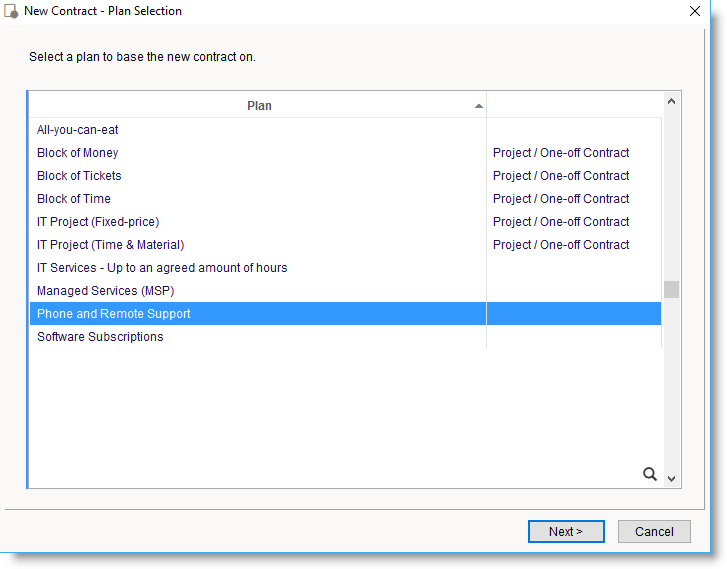Click the vertical scrollbar thumb

[x=671, y=289]
